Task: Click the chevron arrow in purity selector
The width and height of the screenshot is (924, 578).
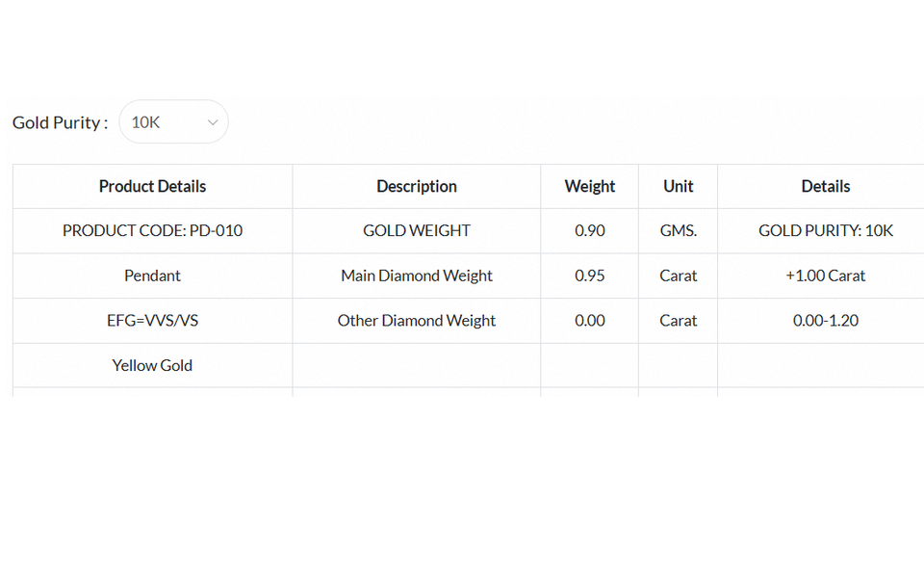Action: 213,122
